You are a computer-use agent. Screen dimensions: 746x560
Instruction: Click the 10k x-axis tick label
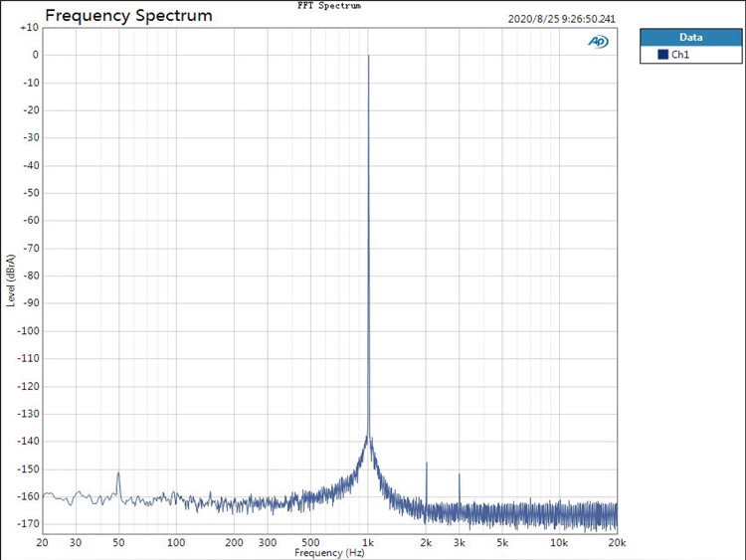[x=559, y=543]
